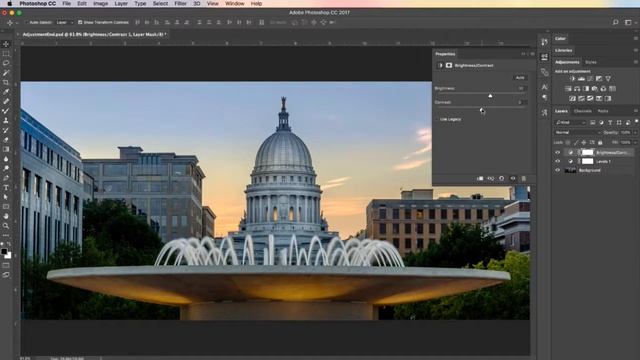Image resolution: width=640 pixels, height=360 pixels.
Task: Open the Apple menu
Action: coord(10,4)
